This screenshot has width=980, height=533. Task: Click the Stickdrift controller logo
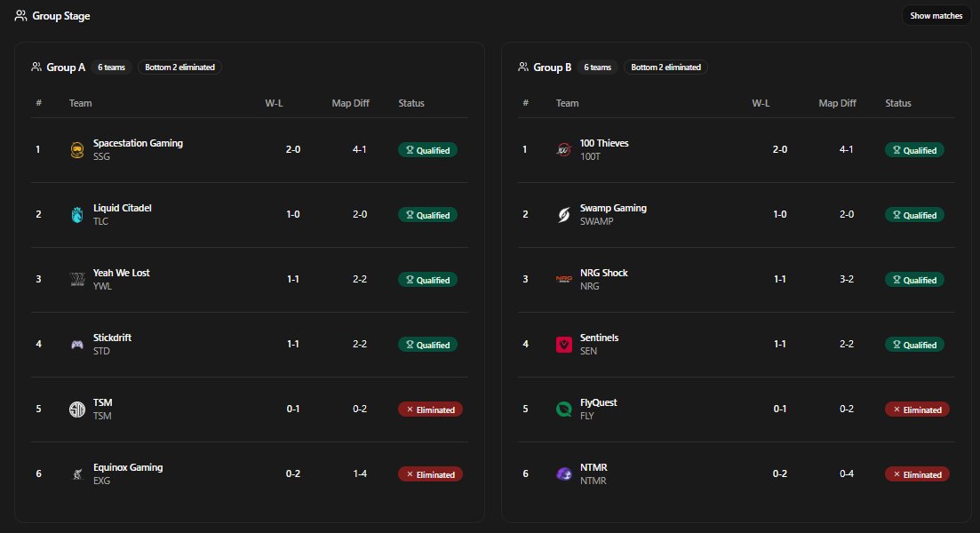click(x=77, y=345)
